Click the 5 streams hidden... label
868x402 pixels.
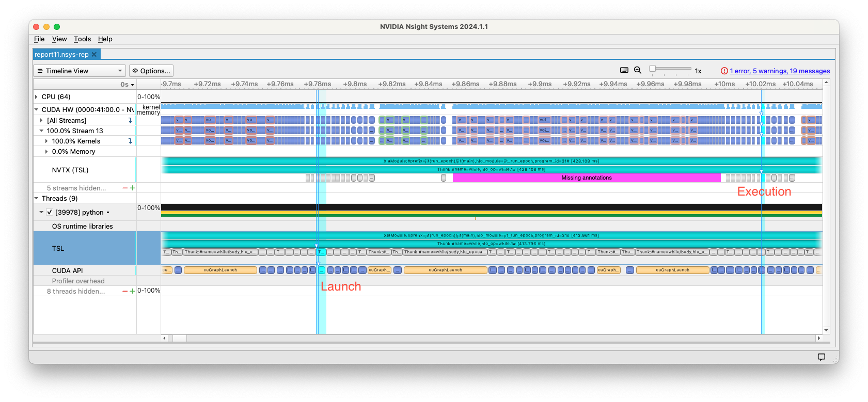coord(76,188)
